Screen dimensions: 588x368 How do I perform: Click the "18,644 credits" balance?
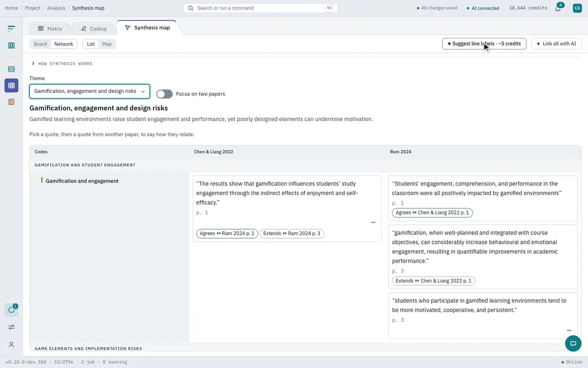(x=528, y=8)
